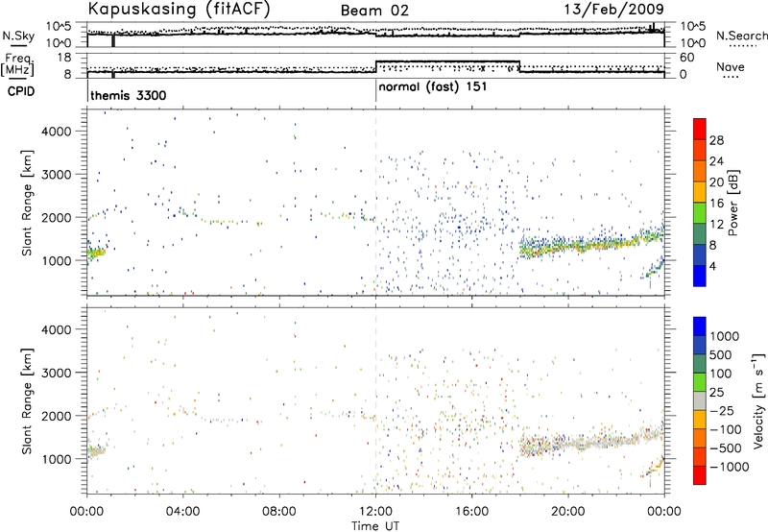Click the light green 25-100 Velocity swatch
The image size is (768, 532).
pos(700,381)
